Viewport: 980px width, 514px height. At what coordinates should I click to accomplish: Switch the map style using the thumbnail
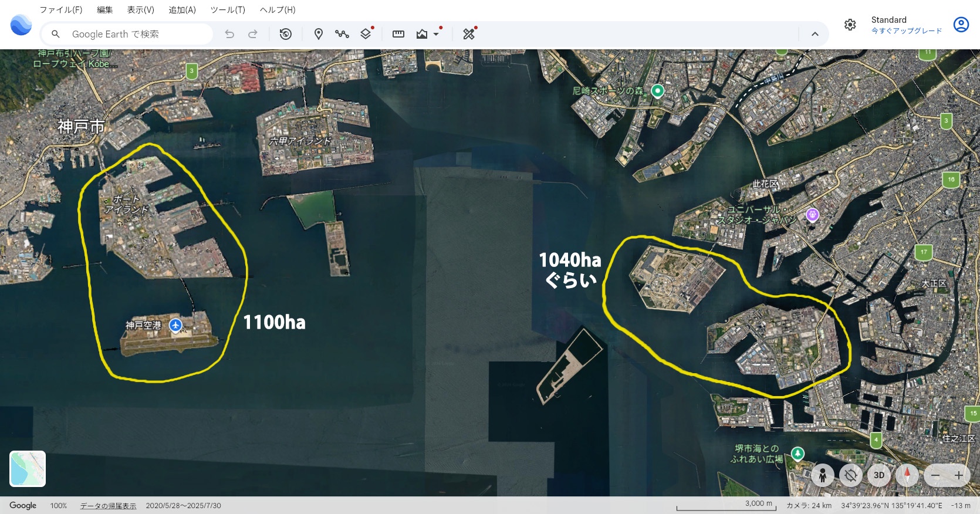pyautogui.click(x=28, y=469)
